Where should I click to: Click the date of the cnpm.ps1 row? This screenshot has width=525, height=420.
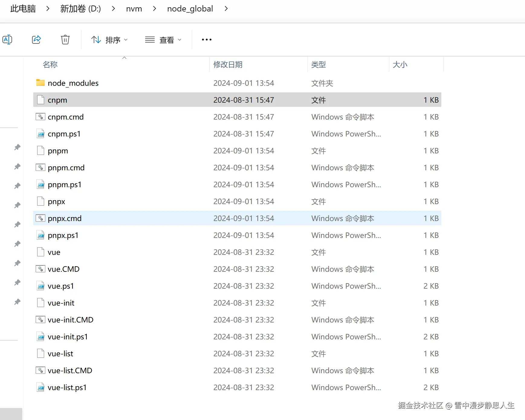[244, 134]
